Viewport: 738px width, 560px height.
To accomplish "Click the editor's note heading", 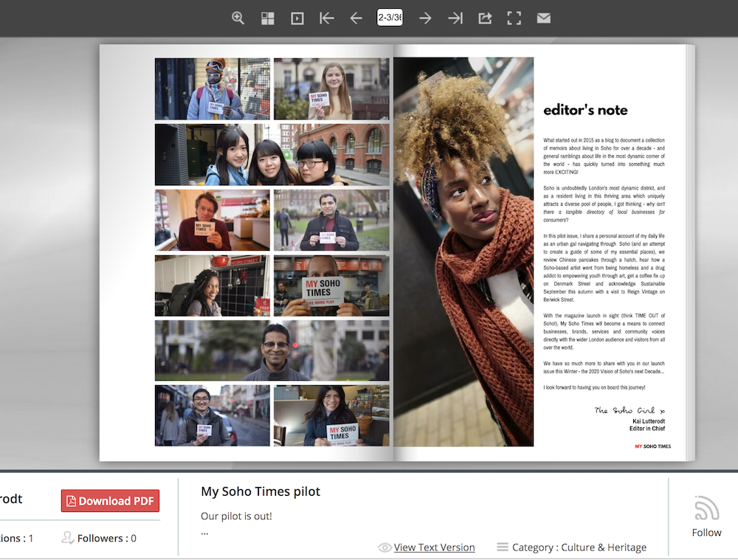I will 585,111.
